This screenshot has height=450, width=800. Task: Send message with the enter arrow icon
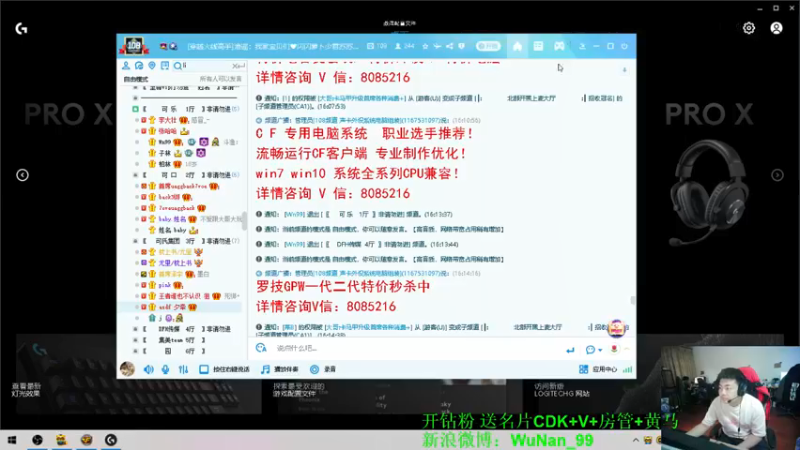[570, 350]
